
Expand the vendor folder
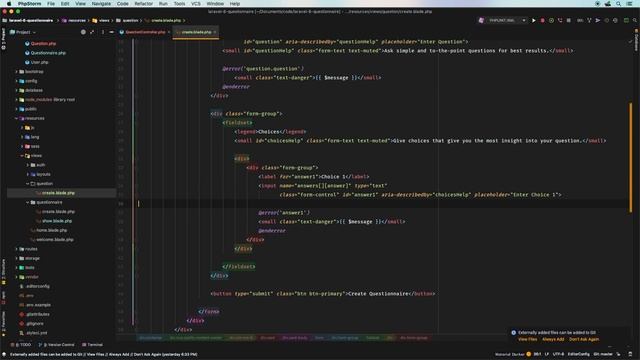coord(17,277)
